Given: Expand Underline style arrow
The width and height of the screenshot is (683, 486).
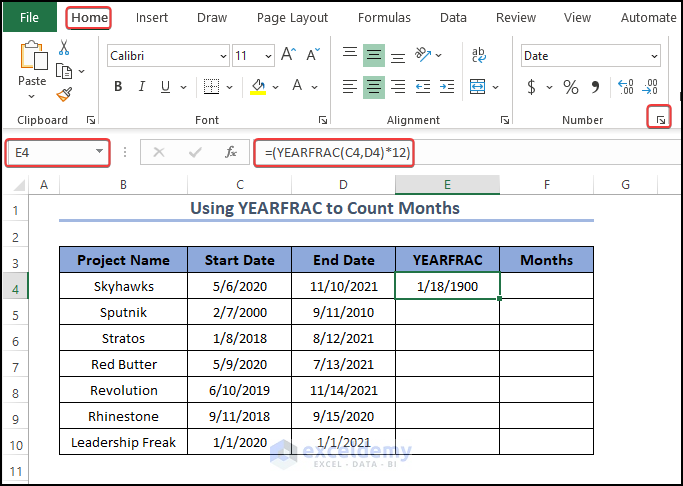Looking at the screenshot, I should point(183,87).
